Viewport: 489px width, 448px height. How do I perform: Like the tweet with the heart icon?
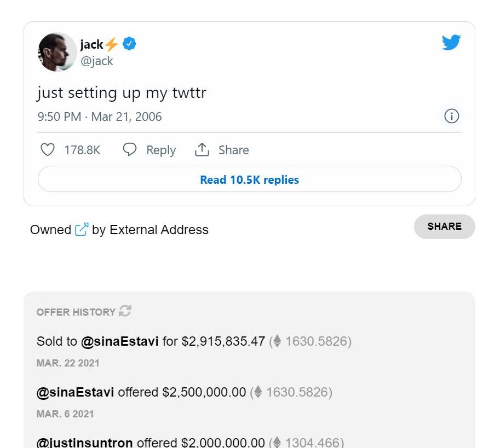[x=48, y=150]
